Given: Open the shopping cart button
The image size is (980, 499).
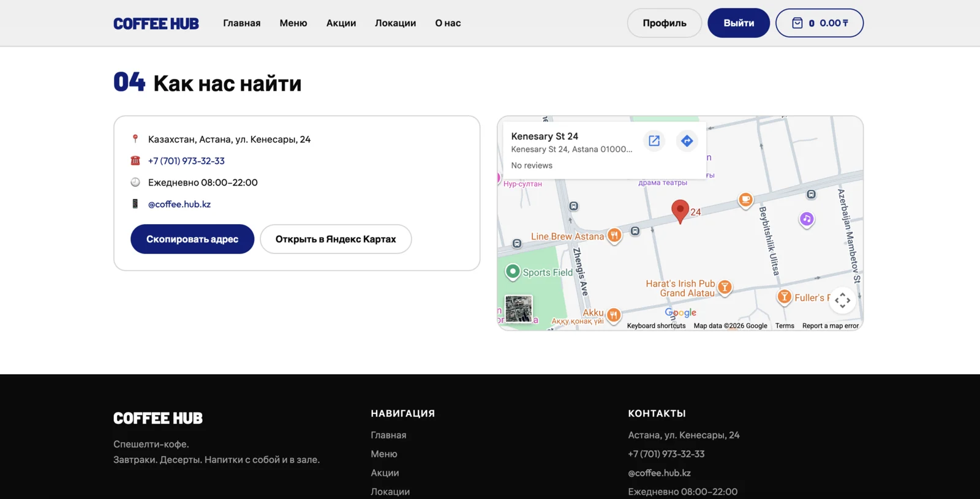Looking at the screenshot, I should [819, 23].
